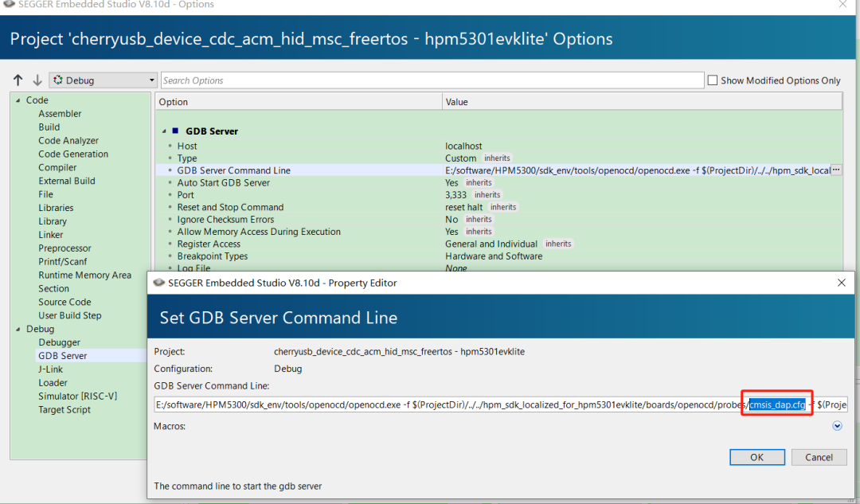Open the Linker options category
The width and height of the screenshot is (860, 504).
(51, 235)
